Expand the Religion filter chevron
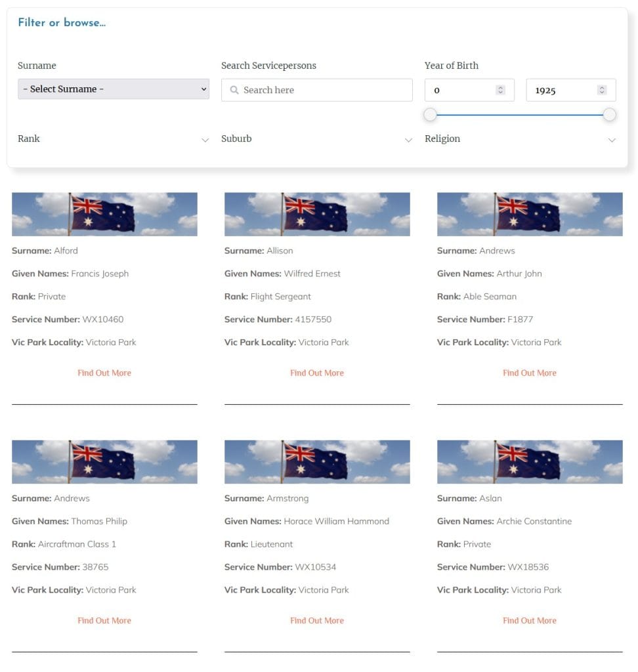Image resolution: width=638 pixels, height=672 pixels. click(612, 140)
